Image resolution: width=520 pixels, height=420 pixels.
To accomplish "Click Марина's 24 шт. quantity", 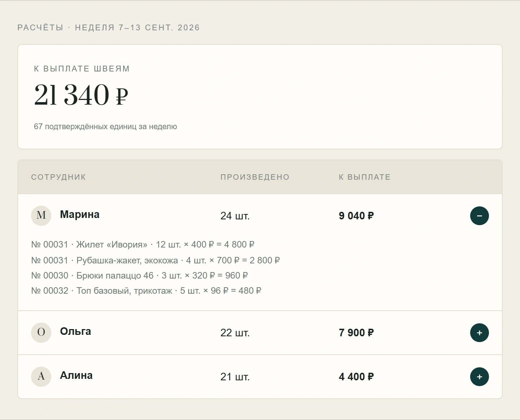I will tap(235, 216).
